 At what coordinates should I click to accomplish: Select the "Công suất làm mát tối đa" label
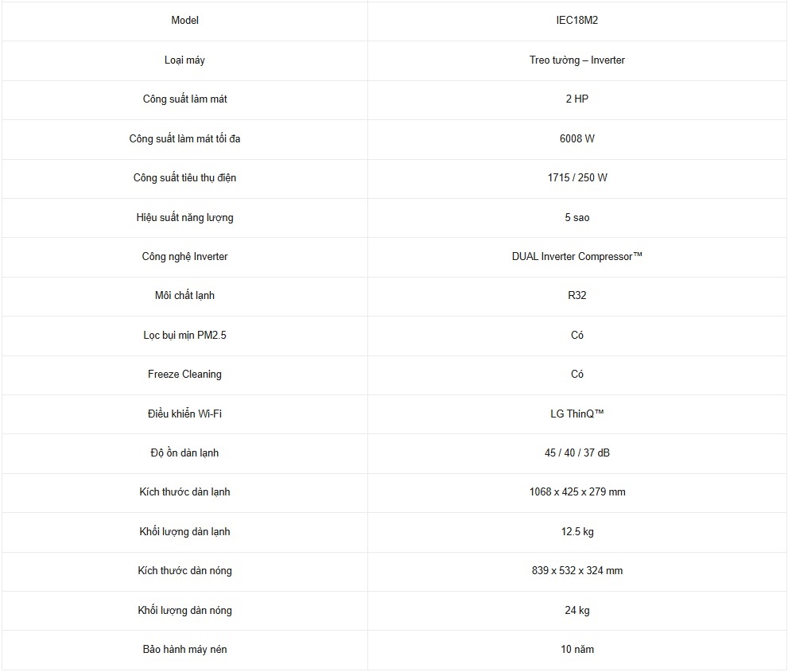184,139
